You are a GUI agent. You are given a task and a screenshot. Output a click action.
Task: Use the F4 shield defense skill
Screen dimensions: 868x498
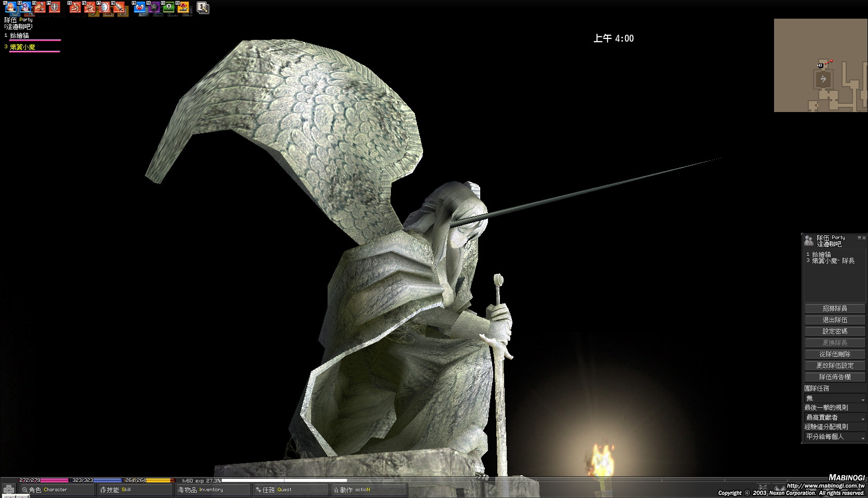(x=55, y=7)
